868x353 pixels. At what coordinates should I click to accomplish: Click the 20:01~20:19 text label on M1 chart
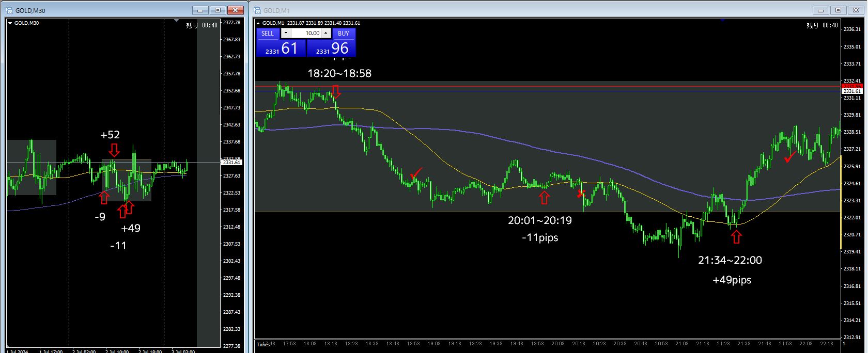540,220
